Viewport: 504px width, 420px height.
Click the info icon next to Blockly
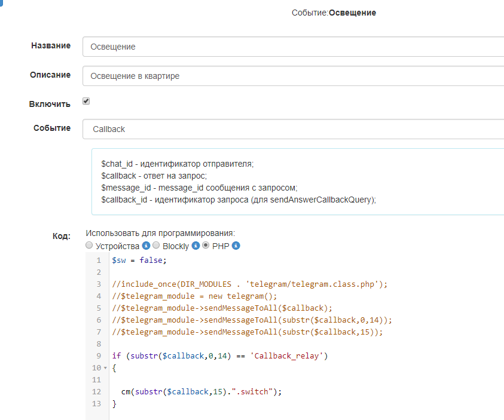click(x=196, y=246)
